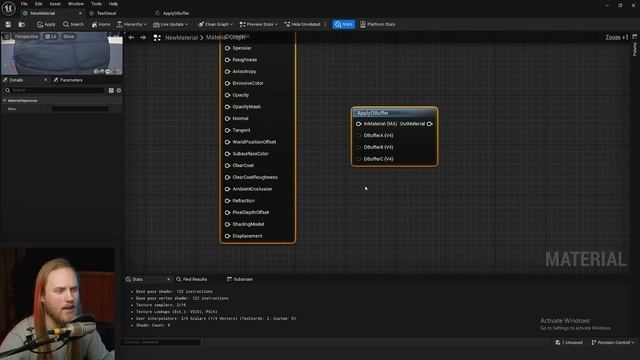Click the AmbientOcclusion input pin
The width and height of the screenshot is (640, 360).
[228, 189]
